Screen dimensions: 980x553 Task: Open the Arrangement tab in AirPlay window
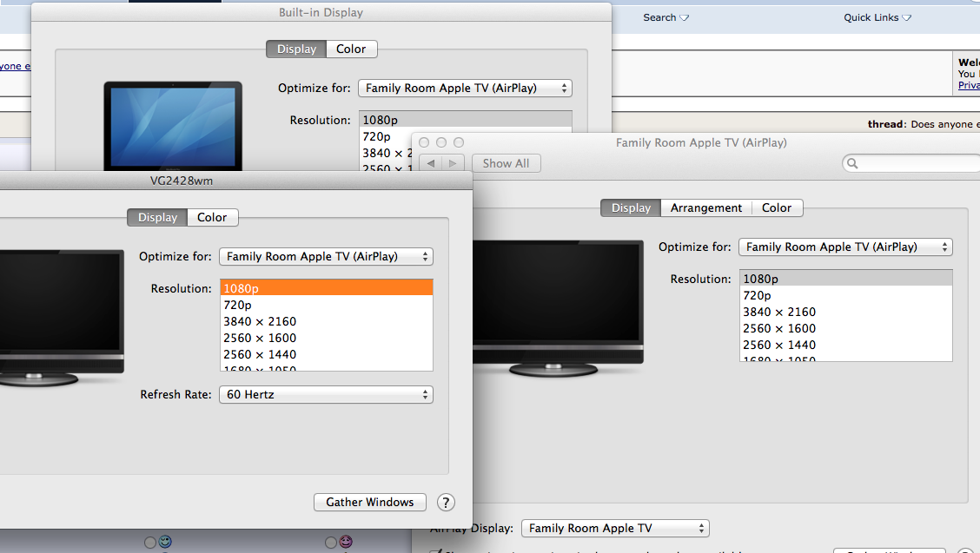(706, 208)
